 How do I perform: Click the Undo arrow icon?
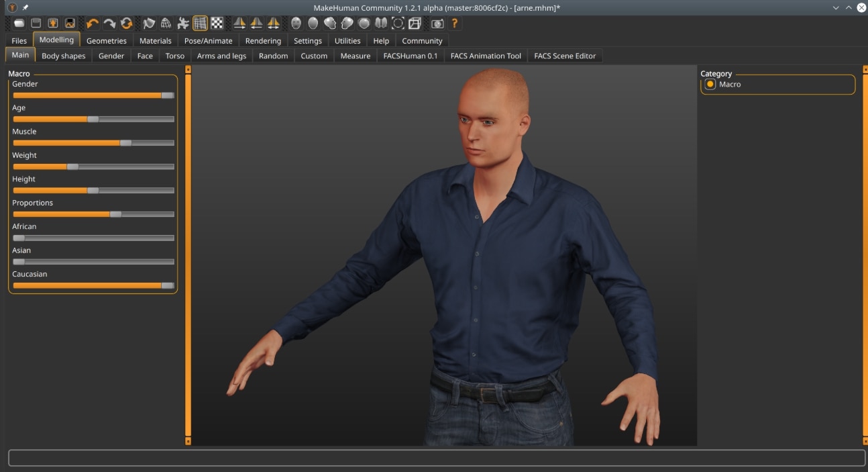93,23
